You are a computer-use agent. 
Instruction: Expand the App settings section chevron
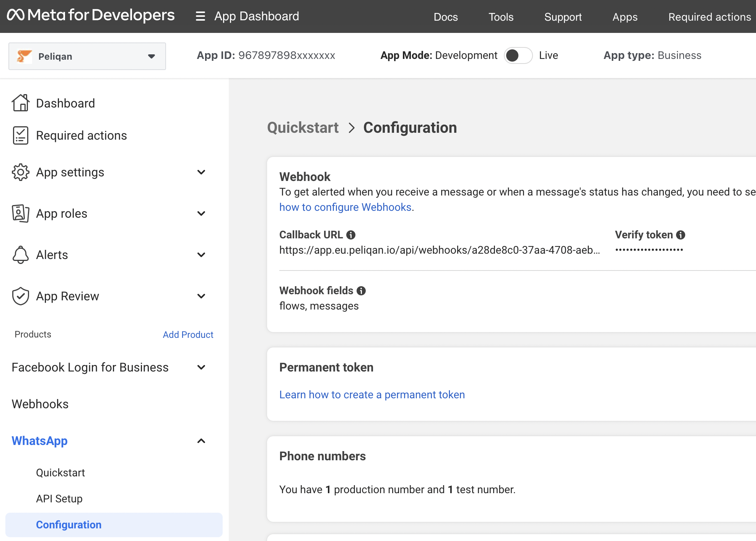(x=201, y=172)
